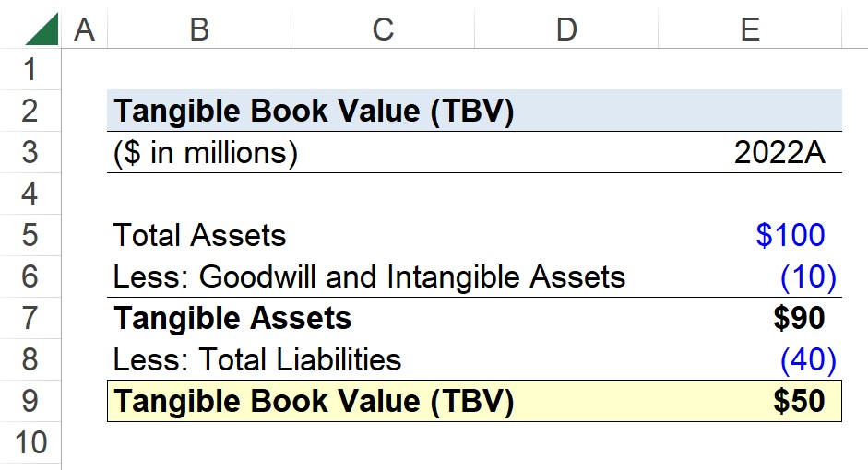Image resolution: width=868 pixels, height=470 pixels.
Task: Select row 9 header
Action: [30, 401]
